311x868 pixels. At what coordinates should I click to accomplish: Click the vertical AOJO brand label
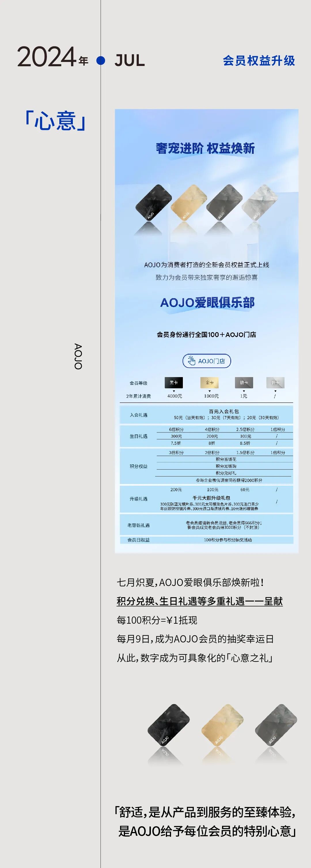click(78, 356)
